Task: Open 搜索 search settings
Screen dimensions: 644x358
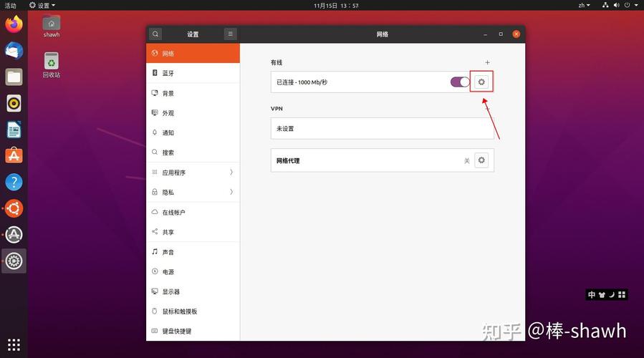Action: (193, 153)
